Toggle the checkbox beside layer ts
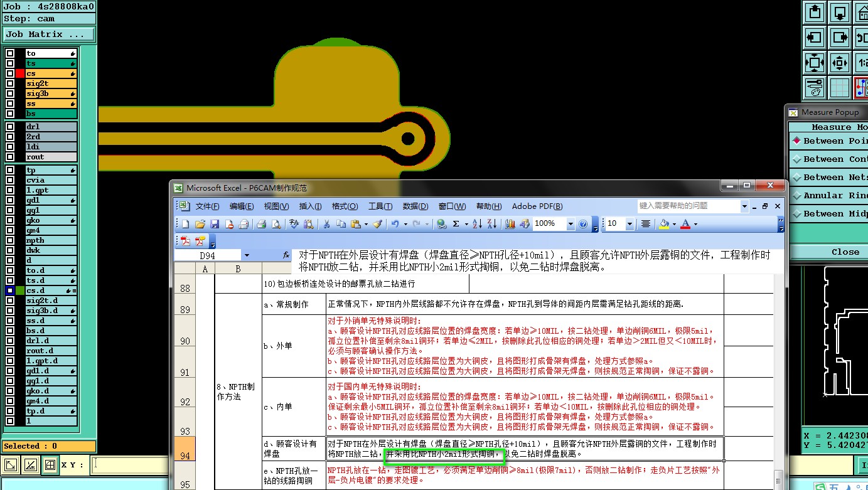Image resolution: width=868 pixels, height=490 pixels. click(x=10, y=63)
